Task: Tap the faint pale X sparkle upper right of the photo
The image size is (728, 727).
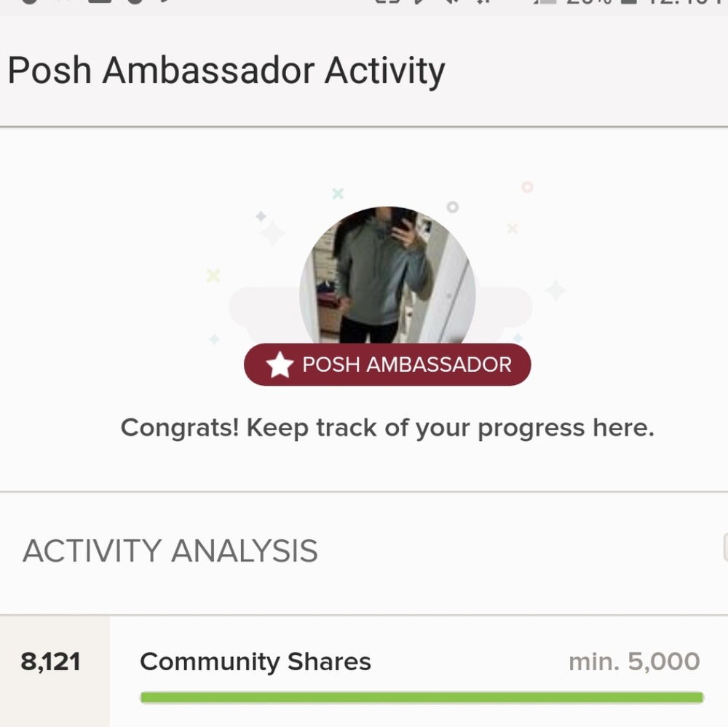Action: 513,229
